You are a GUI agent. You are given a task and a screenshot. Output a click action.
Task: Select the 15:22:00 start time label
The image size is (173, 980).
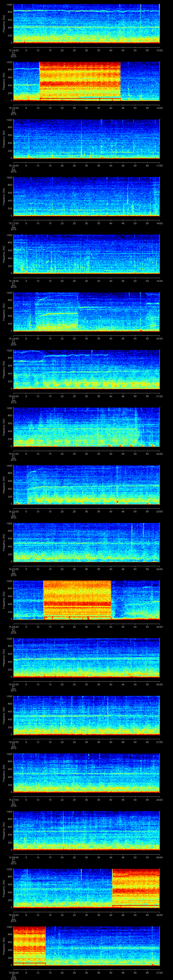pos(13,511)
